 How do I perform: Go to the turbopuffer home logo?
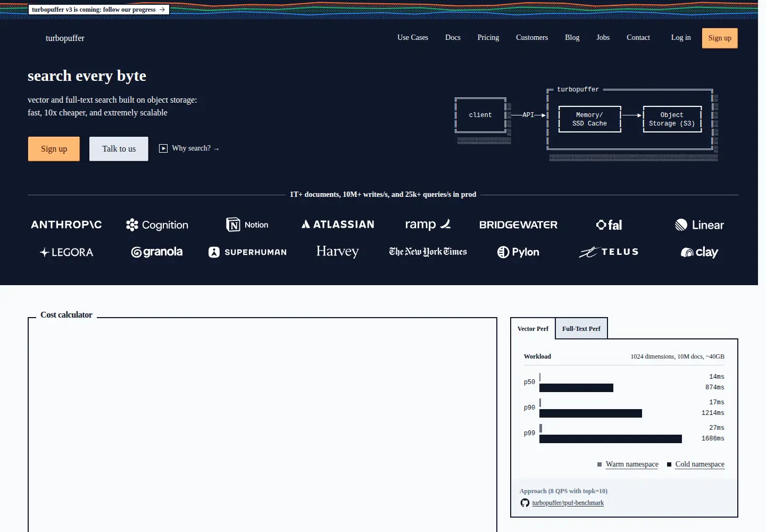(x=65, y=38)
